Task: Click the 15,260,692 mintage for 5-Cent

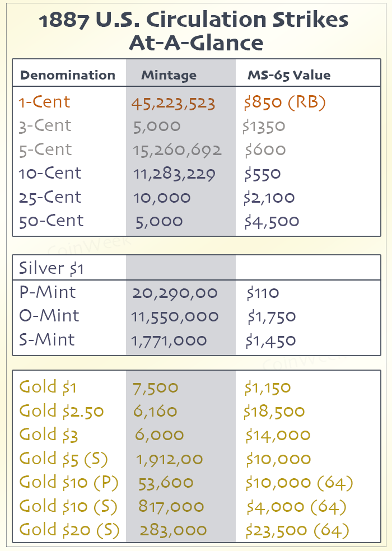Action: [178, 150]
